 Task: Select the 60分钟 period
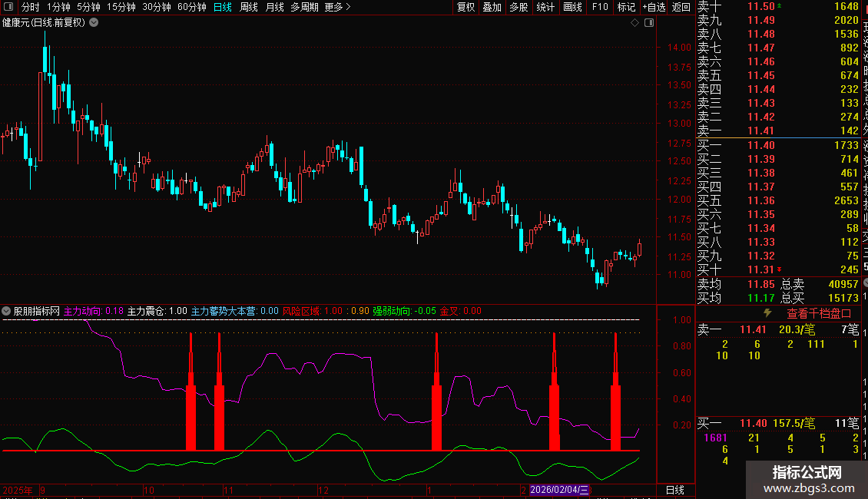[191, 7]
